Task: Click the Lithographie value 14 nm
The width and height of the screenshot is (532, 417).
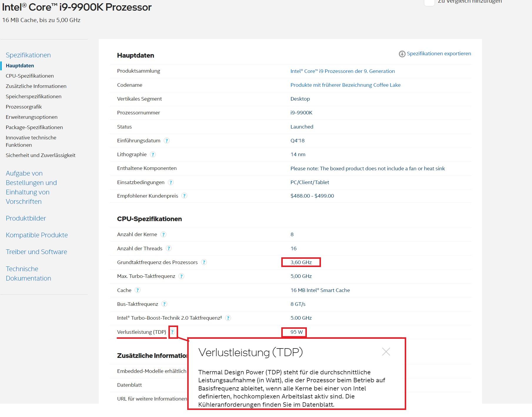Action: pos(298,154)
